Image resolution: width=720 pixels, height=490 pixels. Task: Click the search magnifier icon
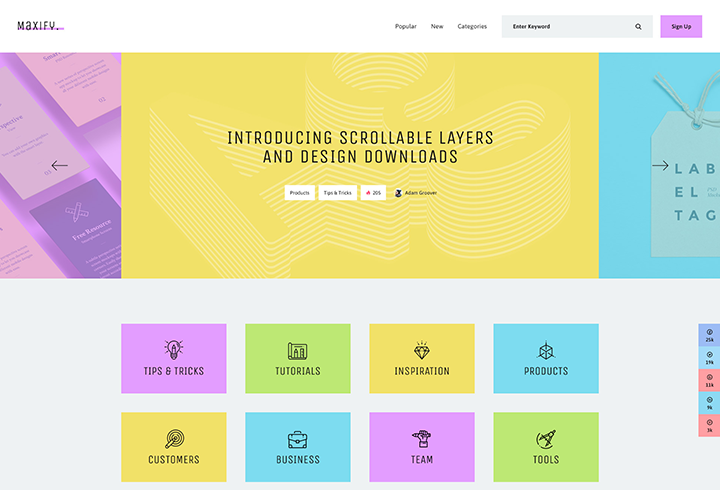point(638,27)
